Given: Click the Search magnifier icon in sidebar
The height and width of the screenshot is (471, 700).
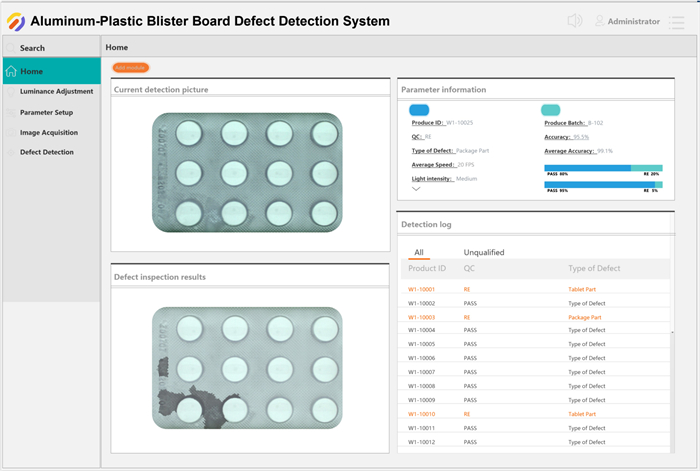Looking at the screenshot, I should tap(11, 48).
